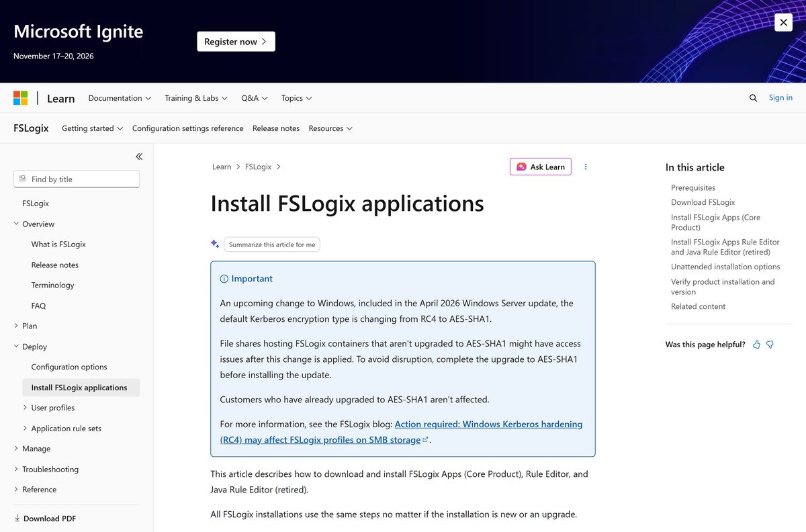806x532 pixels.
Task: Open the Training & Labs dropdown
Action: (196, 98)
